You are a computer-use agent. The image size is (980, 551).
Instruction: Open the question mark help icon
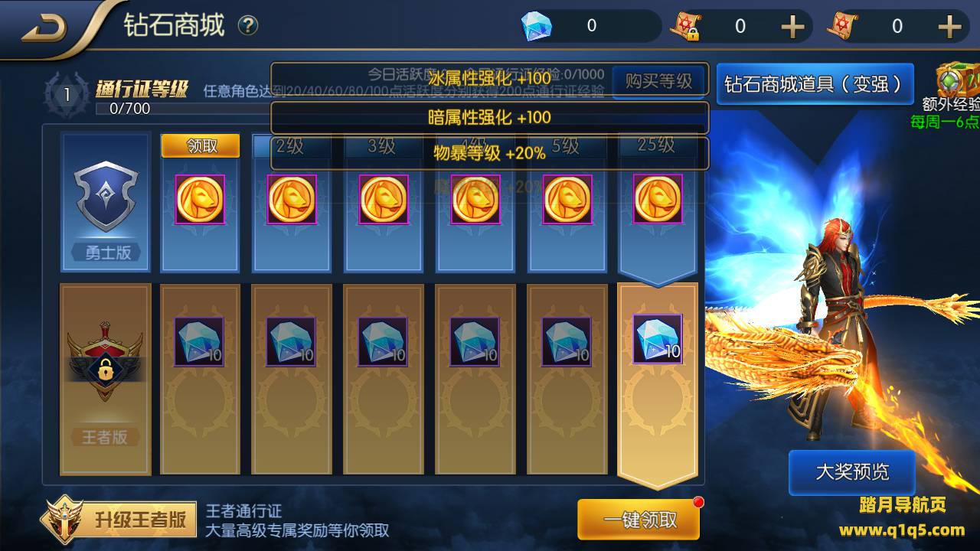[x=247, y=26]
